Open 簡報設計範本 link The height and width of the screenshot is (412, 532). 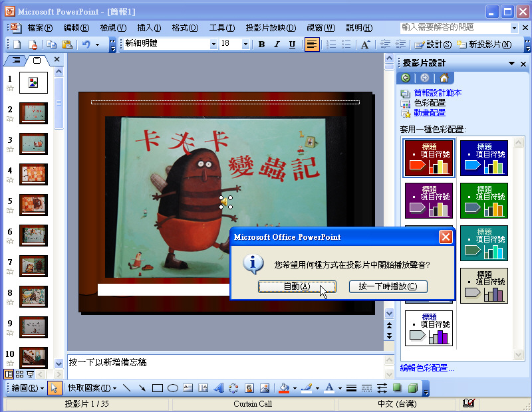(x=438, y=93)
